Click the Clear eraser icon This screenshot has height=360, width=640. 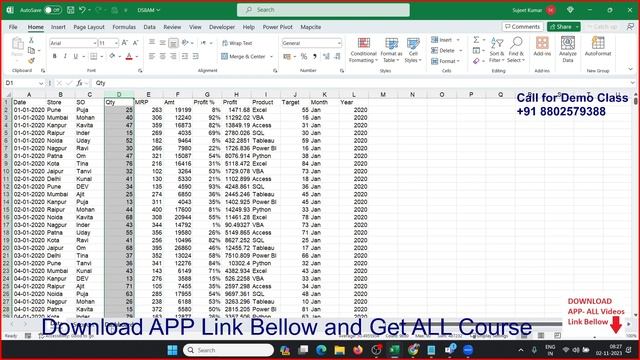pos(476,61)
